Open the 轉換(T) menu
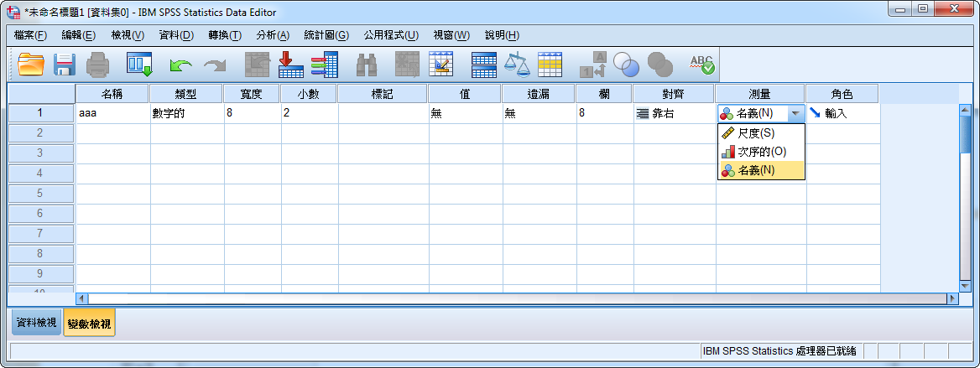980x368 pixels. 225,35
